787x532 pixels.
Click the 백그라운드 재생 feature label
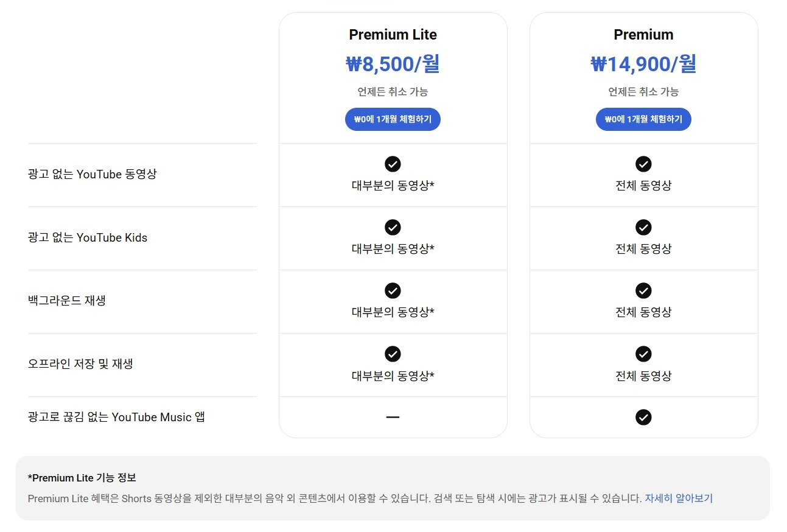(67, 301)
